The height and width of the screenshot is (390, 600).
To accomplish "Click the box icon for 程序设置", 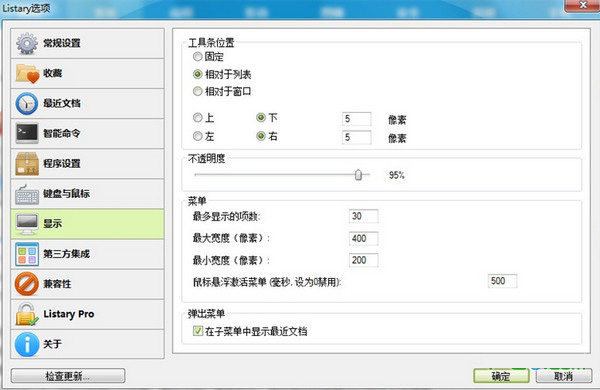I will coord(27,163).
